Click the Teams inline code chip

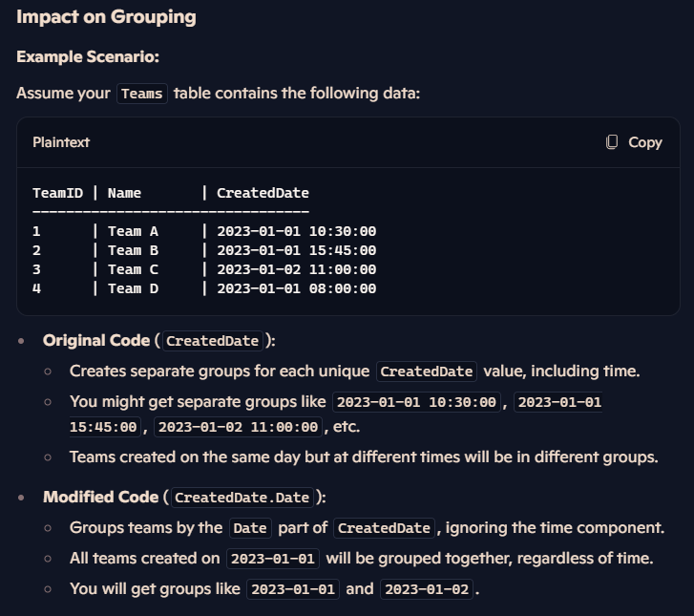(x=142, y=94)
